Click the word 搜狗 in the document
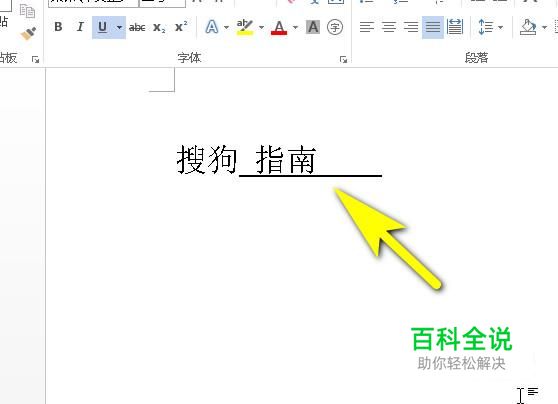Screen dimensions: 558x404 pos(207,159)
